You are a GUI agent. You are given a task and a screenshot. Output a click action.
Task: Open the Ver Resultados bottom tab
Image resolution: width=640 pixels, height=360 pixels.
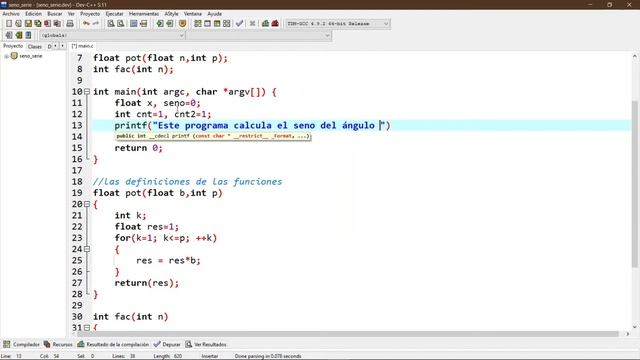pyautogui.click(x=206, y=344)
